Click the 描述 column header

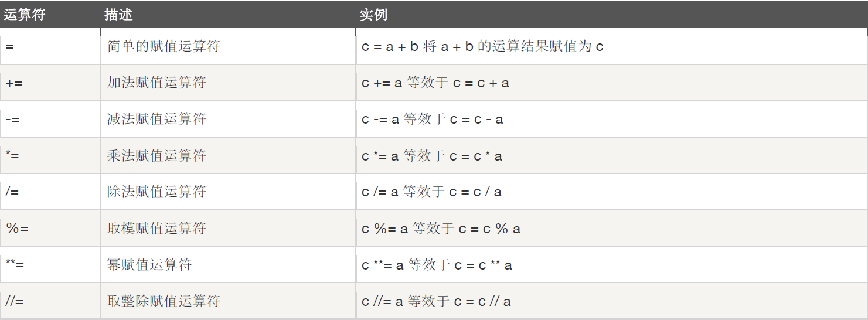pyautogui.click(x=118, y=15)
